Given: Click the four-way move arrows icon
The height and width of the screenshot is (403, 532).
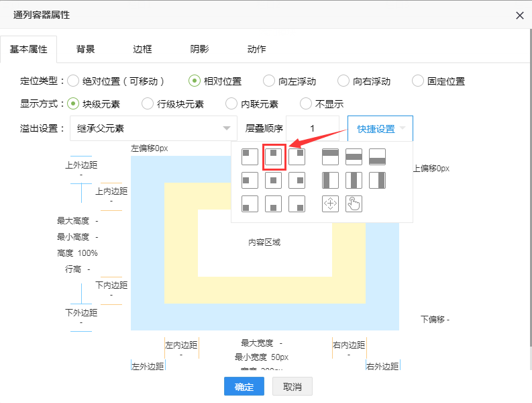Looking at the screenshot, I should click(x=330, y=203).
